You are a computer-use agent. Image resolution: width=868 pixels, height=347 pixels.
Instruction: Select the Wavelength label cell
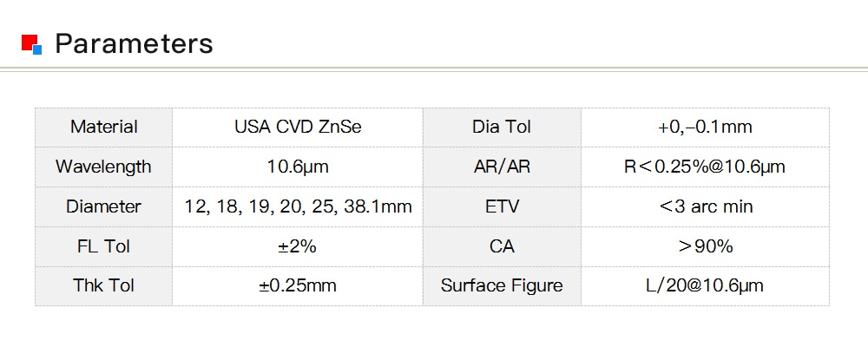click(x=103, y=167)
